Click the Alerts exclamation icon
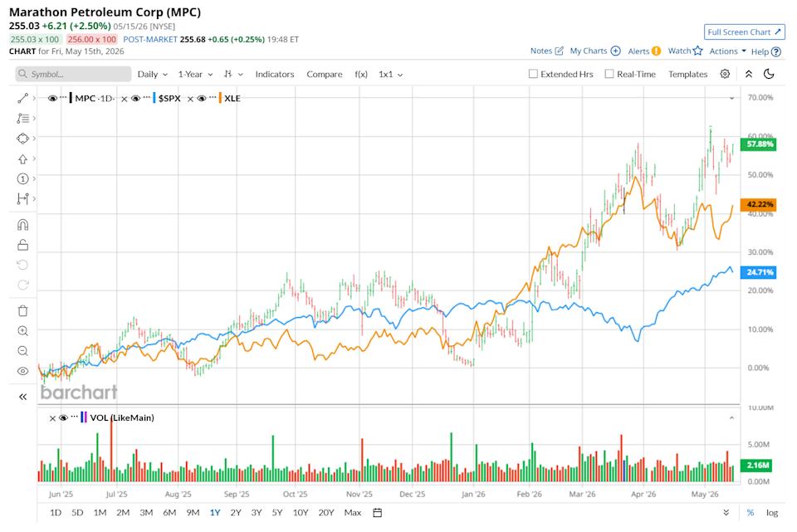 (x=656, y=51)
